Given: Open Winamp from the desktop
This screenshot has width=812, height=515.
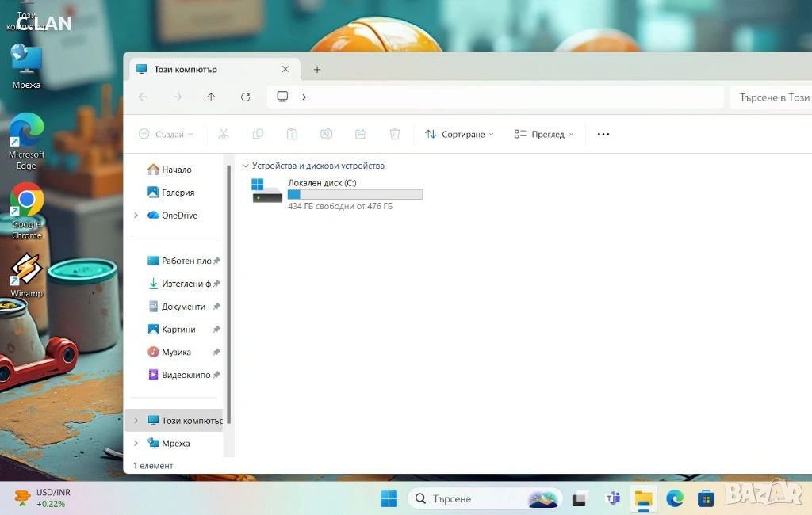Looking at the screenshot, I should click(26, 274).
